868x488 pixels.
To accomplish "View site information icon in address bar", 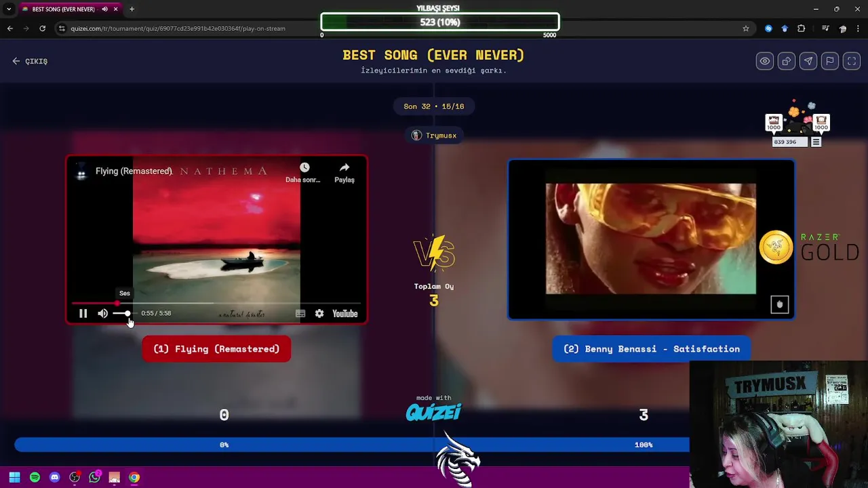I will click(x=62, y=28).
